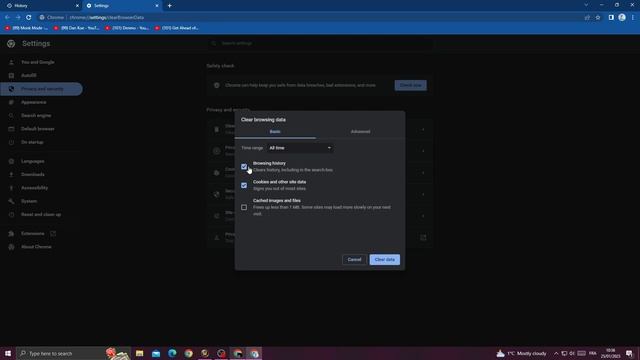Select Privacy and security in sidebar
The image size is (640, 360).
click(42, 89)
